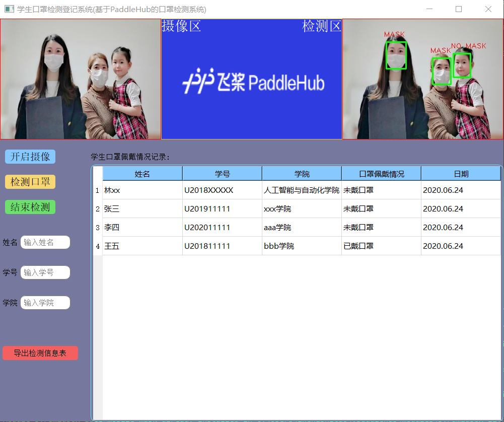
Task: Maximize the mask detection window
Action: tap(459, 10)
